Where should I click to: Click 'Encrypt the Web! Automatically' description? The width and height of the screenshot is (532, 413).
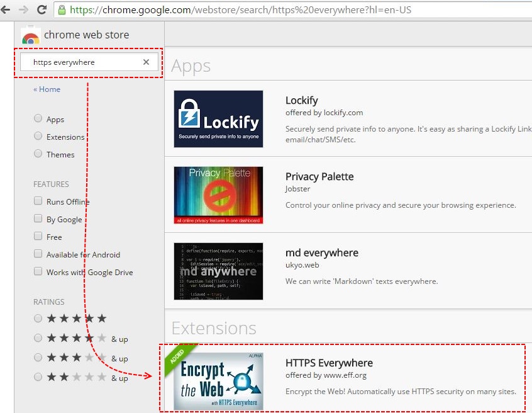pos(401,392)
